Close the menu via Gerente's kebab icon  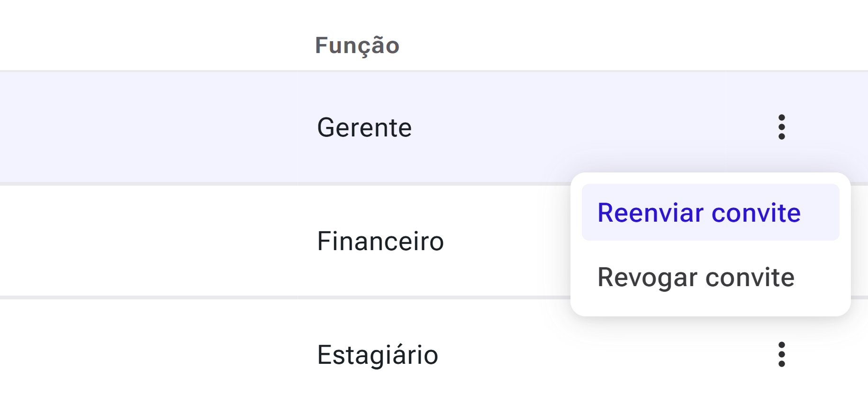click(781, 127)
